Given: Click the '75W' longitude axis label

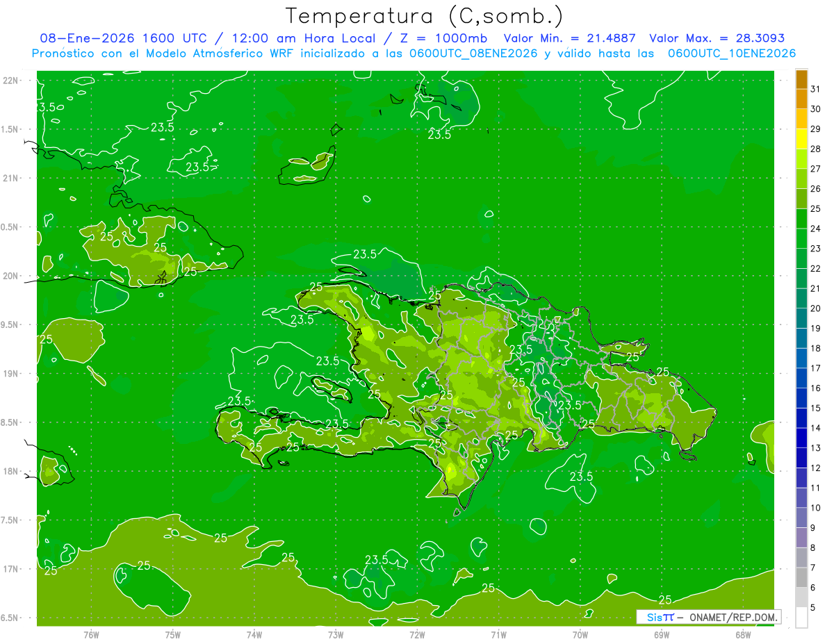Looking at the screenshot, I should click(173, 634).
